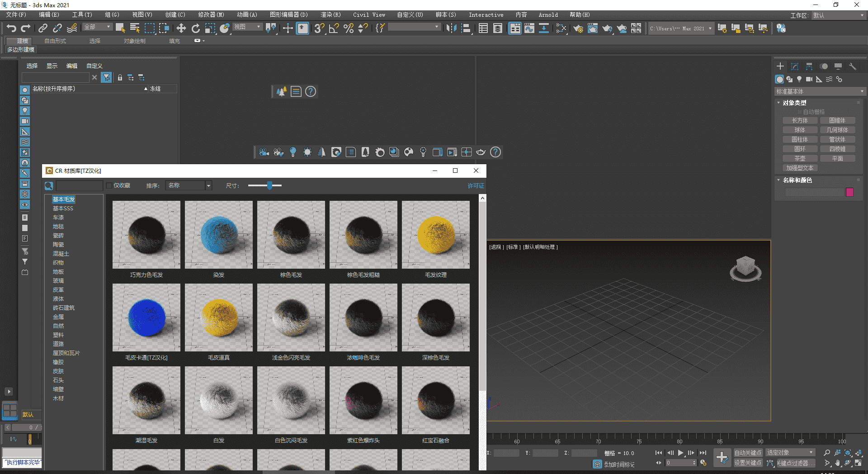Expand the 标准基本体 dropdown

[x=820, y=91]
